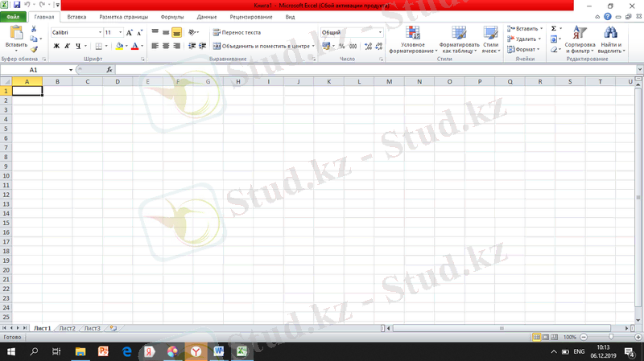Click the Decrease indent icon

(192, 46)
